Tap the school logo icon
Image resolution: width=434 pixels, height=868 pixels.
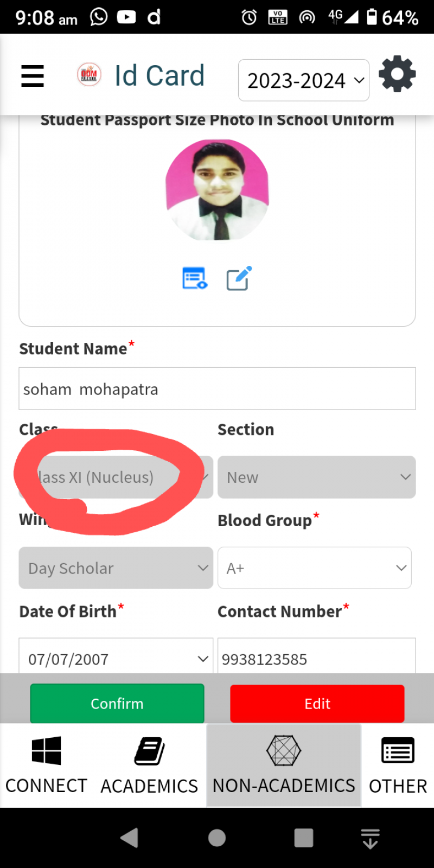click(x=89, y=75)
